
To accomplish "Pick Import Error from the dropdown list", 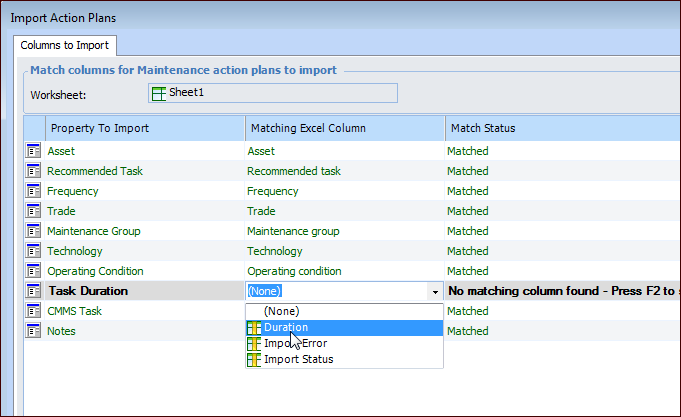I will click(x=294, y=343).
